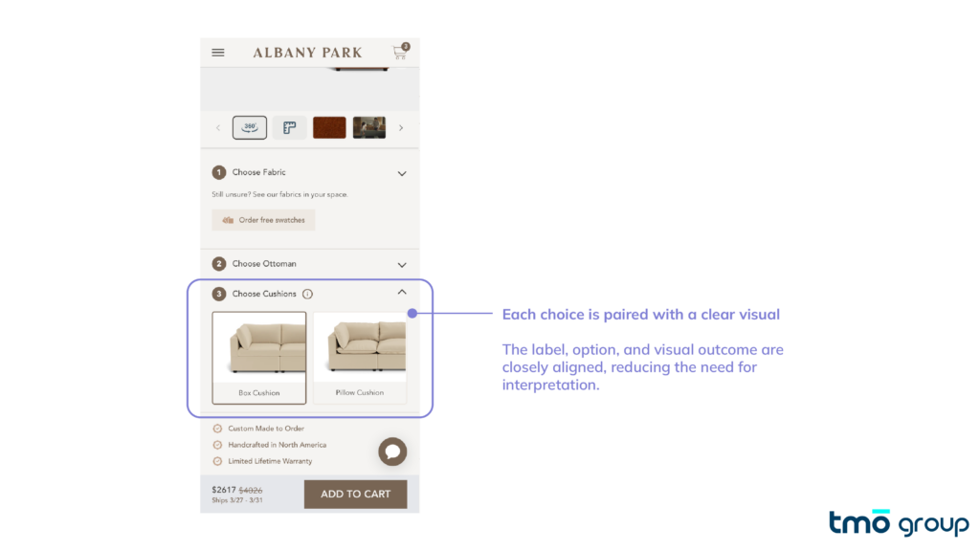Click the Albany Park logo
The height and width of the screenshot is (551, 980).
coord(307,53)
